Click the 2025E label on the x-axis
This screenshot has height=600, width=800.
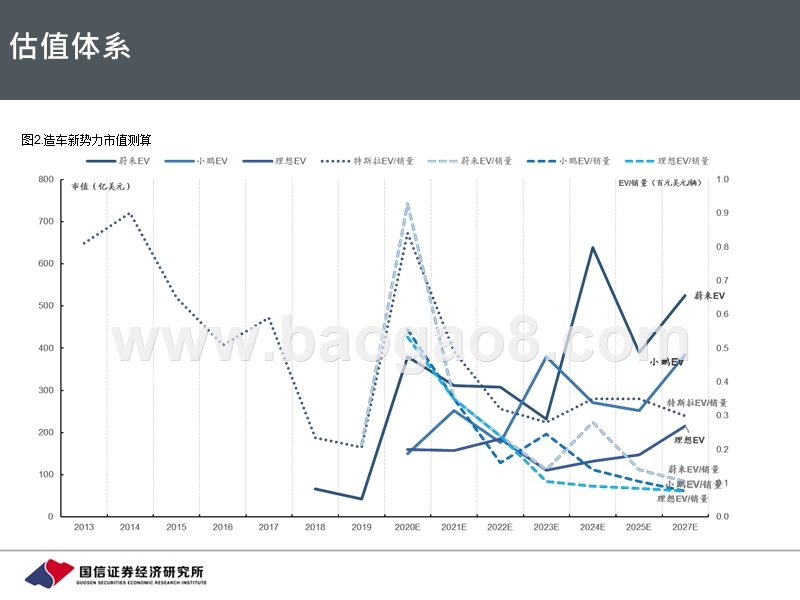coord(638,527)
